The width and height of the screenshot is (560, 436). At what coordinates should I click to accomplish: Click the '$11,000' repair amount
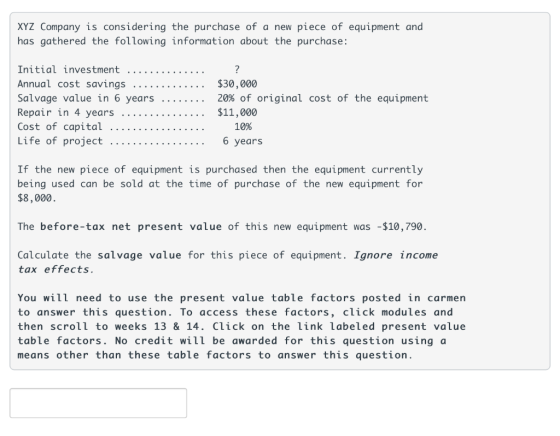237,112
